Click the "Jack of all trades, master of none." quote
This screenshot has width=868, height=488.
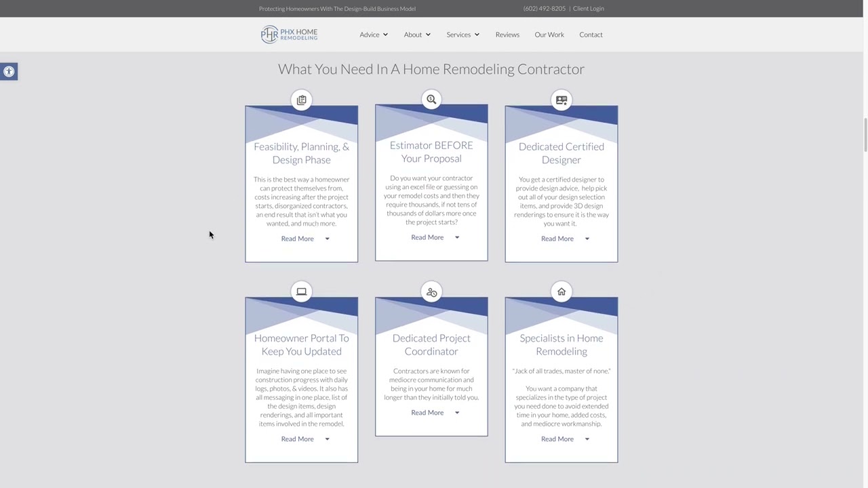tap(561, 371)
